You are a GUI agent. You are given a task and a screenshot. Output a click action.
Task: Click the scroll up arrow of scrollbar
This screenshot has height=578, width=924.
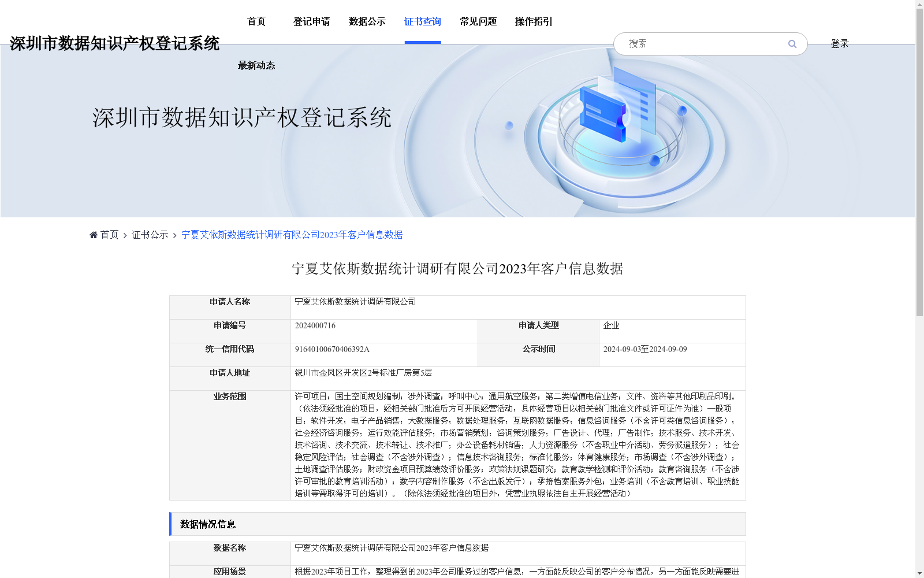tap(919, 5)
